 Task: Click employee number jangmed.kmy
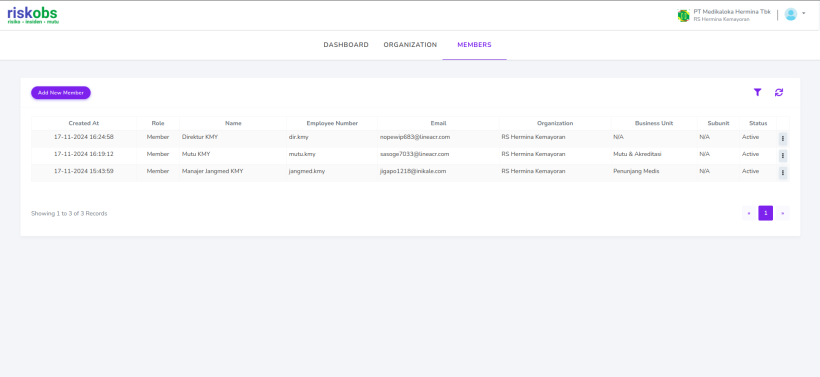306,171
